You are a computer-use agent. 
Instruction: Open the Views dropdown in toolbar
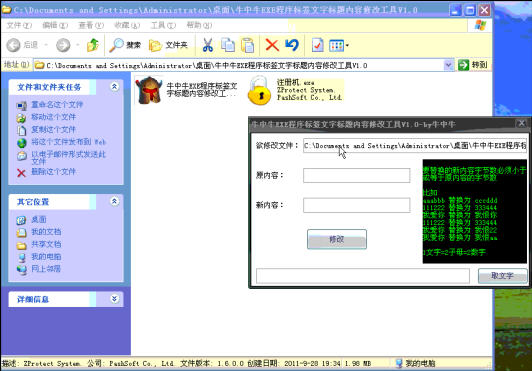339,45
